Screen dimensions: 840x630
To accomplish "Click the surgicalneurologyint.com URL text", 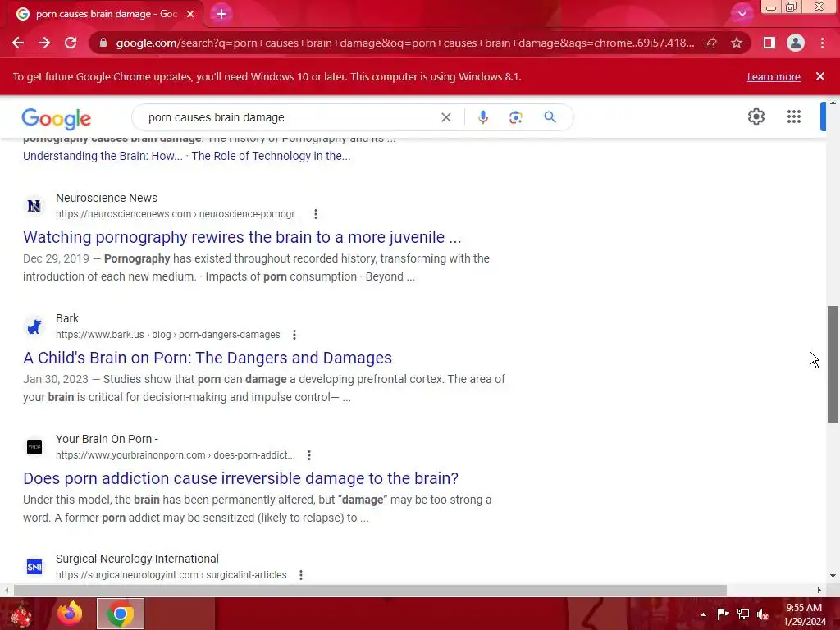I will (171, 575).
